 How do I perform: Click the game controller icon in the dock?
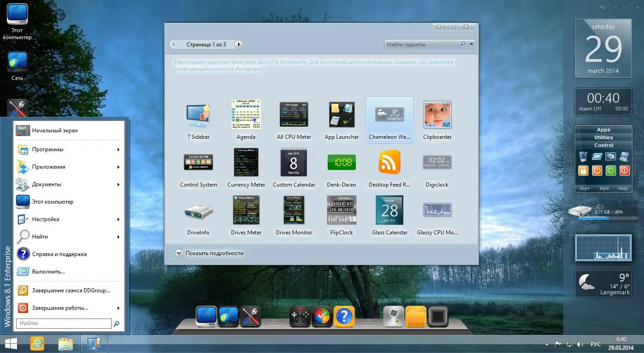coord(300,317)
